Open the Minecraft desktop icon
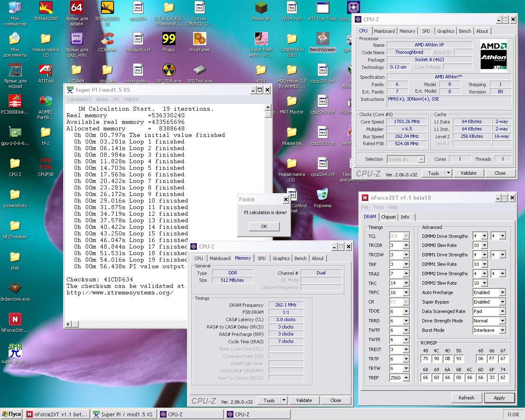 [261, 11]
